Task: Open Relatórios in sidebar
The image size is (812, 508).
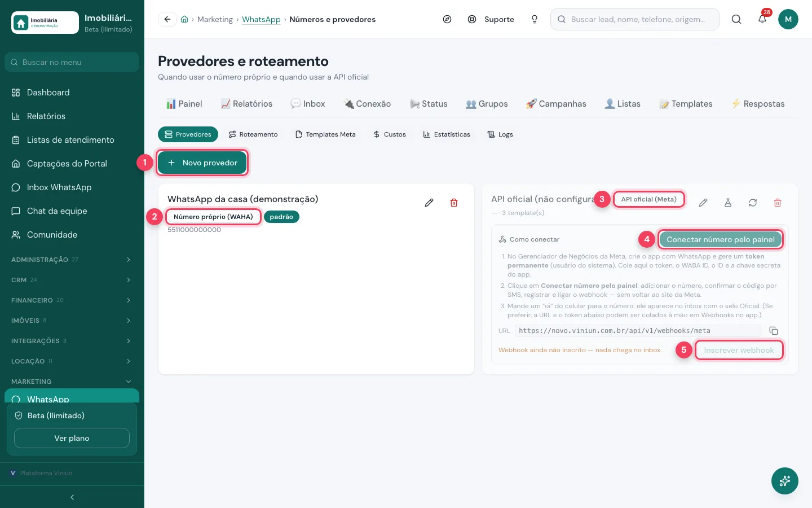Action: [x=72, y=116]
